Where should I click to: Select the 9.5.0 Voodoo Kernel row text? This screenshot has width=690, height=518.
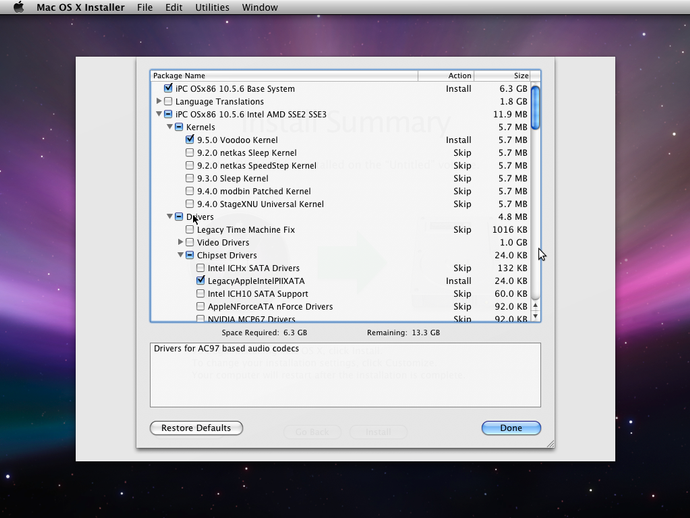pyautogui.click(x=237, y=140)
